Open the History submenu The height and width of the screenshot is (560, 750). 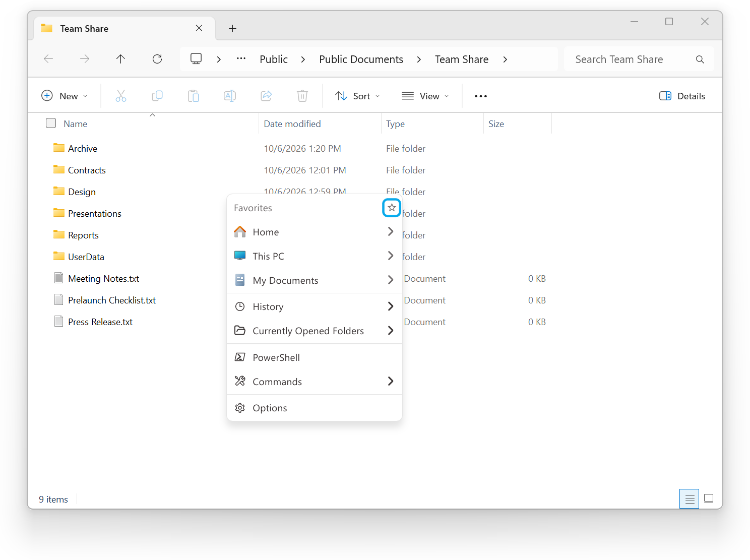(315, 306)
